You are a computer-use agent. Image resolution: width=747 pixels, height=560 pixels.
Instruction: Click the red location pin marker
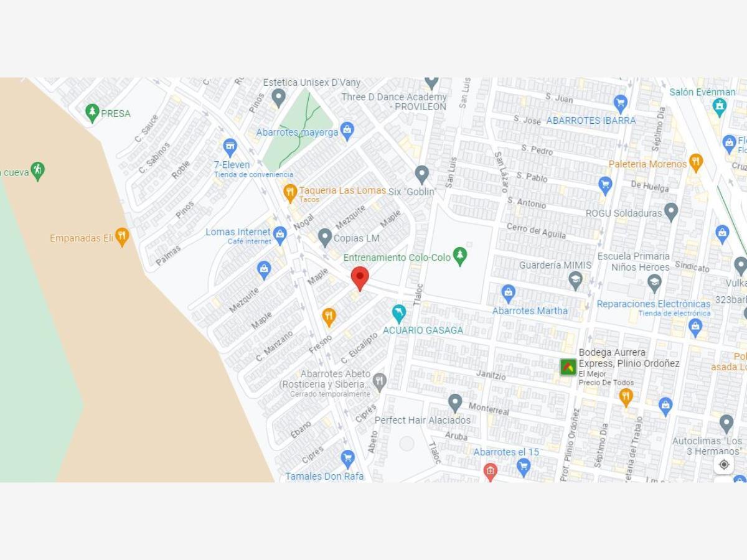pos(360,278)
